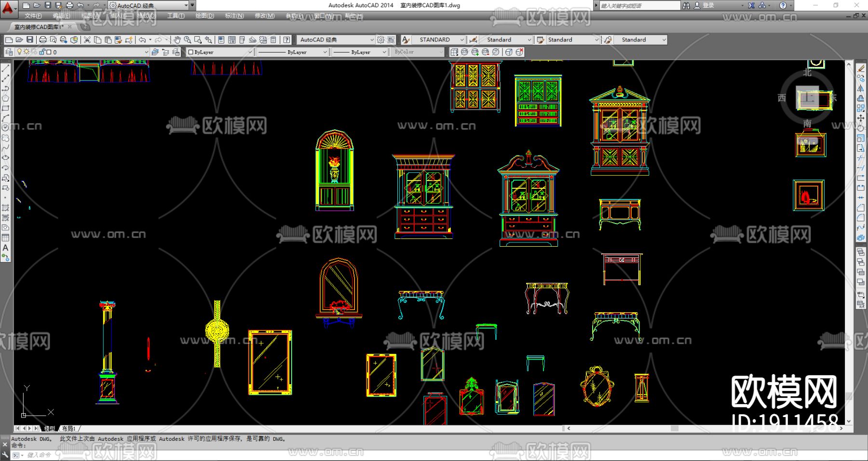Select the Circle draw tool
This screenshot has width=868, height=461.
pyautogui.click(x=6, y=128)
